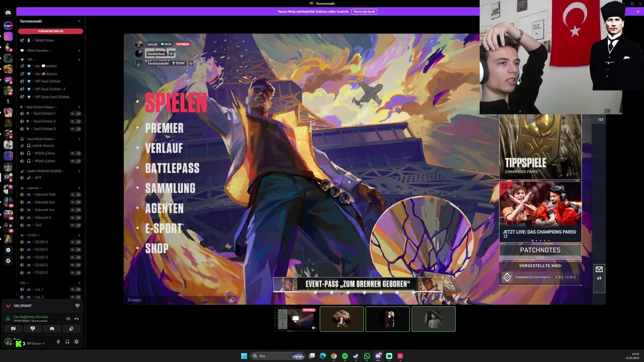Image resolution: width=644 pixels, height=362 pixels.
Task: Open the vip-sohbet text channel
Action: pos(50,66)
